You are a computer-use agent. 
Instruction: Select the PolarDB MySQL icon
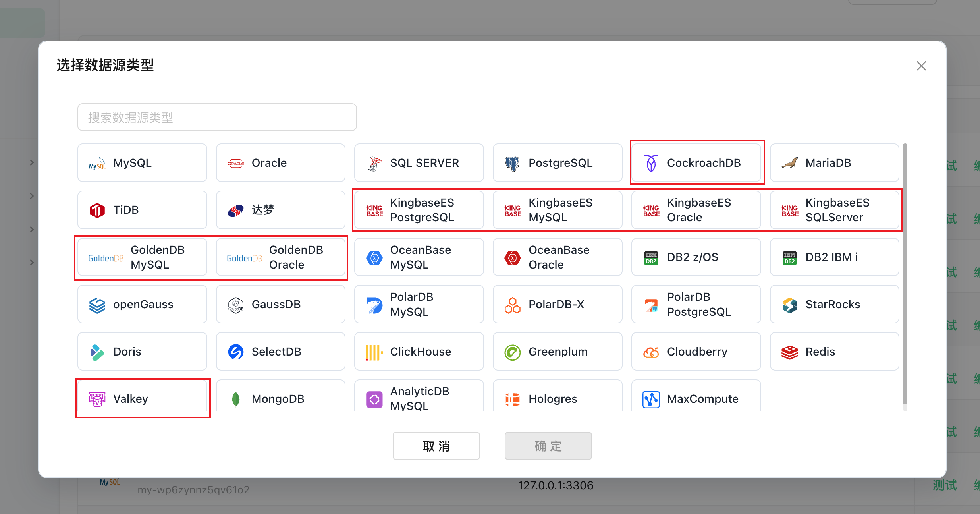(374, 305)
